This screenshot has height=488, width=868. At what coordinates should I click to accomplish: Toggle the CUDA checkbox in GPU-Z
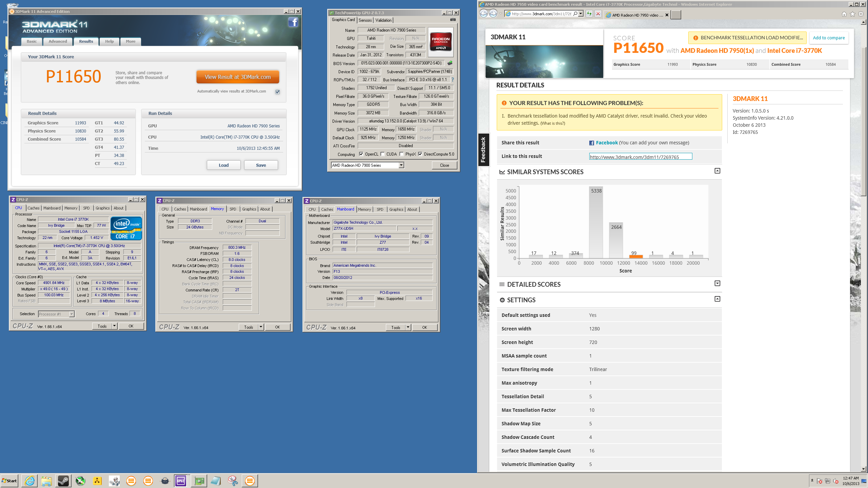pos(382,154)
